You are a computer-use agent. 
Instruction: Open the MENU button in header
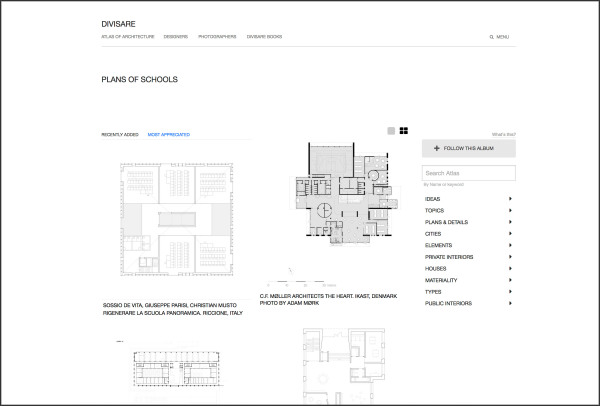pyautogui.click(x=503, y=36)
